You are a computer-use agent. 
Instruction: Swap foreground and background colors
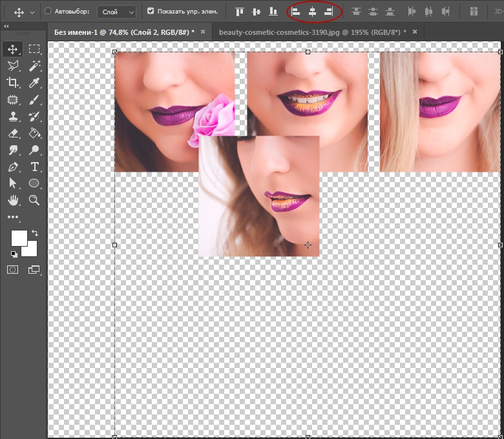pyautogui.click(x=35, y=233)
